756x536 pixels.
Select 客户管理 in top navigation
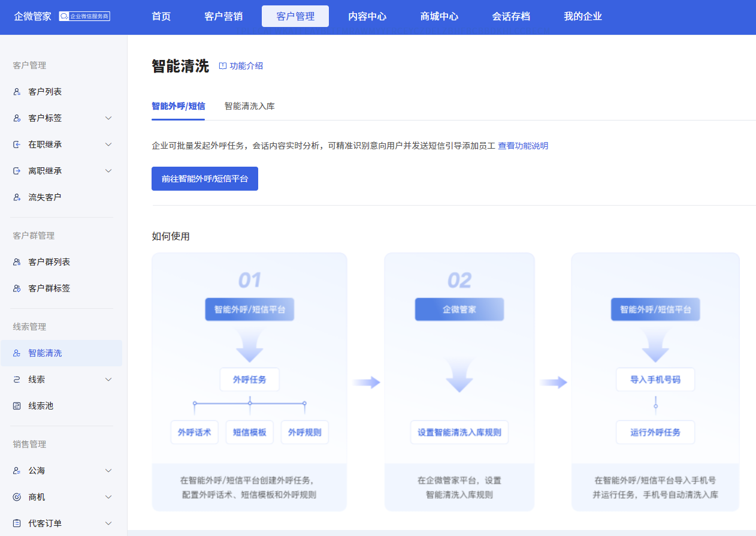tap(295, 17)
